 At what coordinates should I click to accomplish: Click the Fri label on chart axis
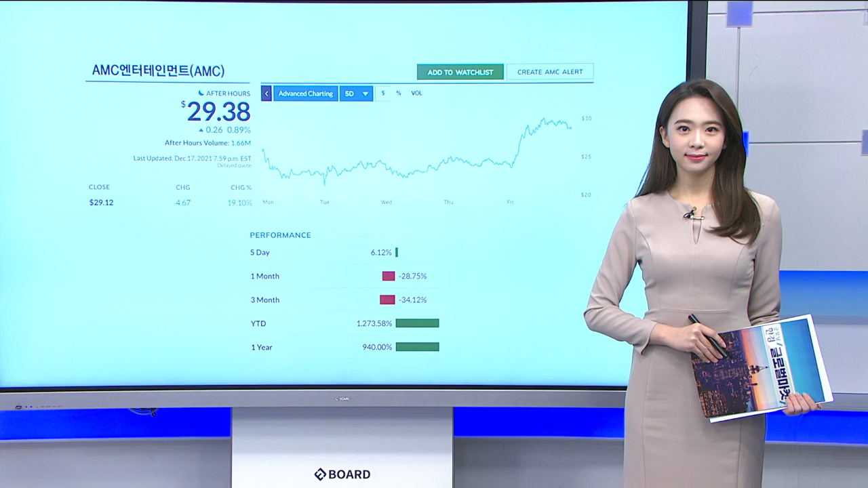click(x=510, y=202)
